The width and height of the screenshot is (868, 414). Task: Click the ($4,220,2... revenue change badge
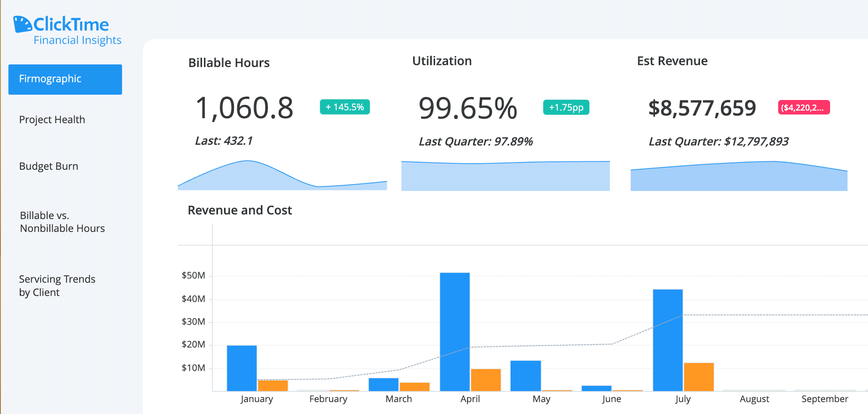point(804,107)
